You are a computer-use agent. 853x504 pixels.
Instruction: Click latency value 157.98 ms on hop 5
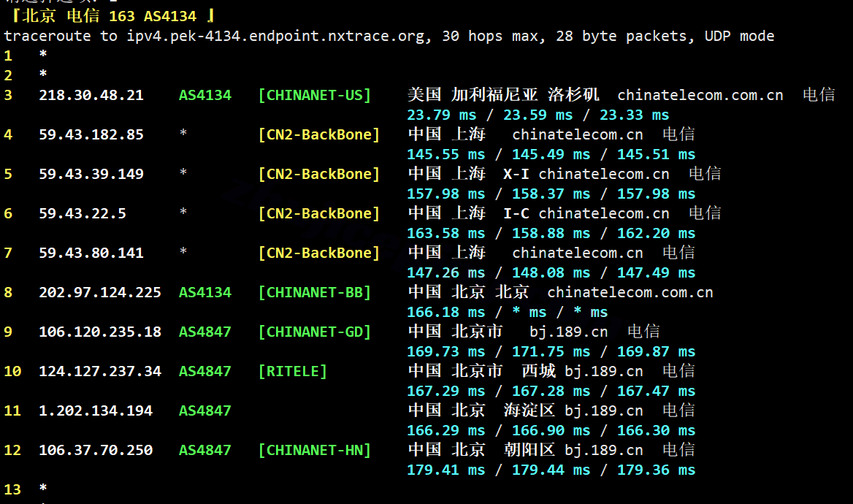[446, 194]
